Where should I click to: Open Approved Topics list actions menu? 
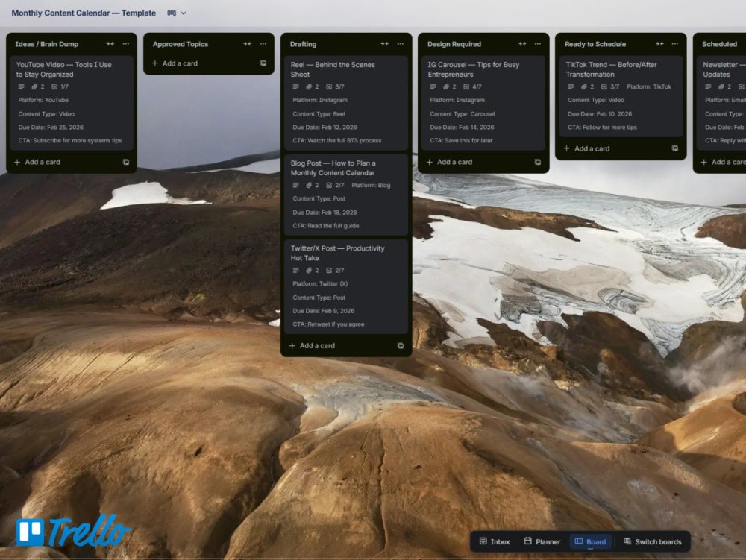tap(263, 44)
